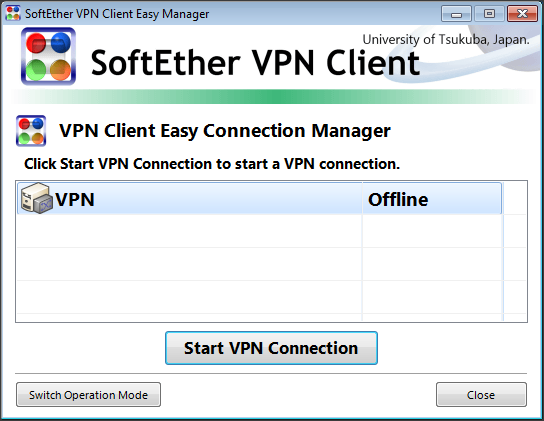
Task: Click the small icon beside Connection Manager heading
Action: (x=31, y=131)
